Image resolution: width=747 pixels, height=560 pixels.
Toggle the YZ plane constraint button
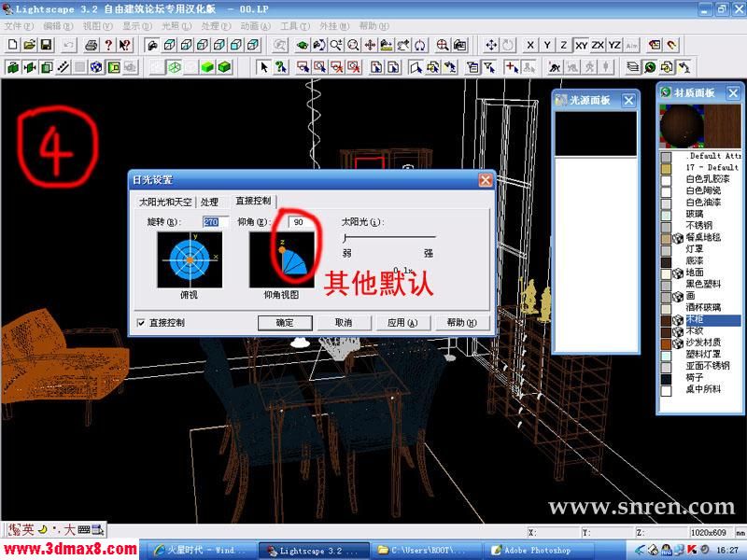pyautogui.click(x=615, y=45)
